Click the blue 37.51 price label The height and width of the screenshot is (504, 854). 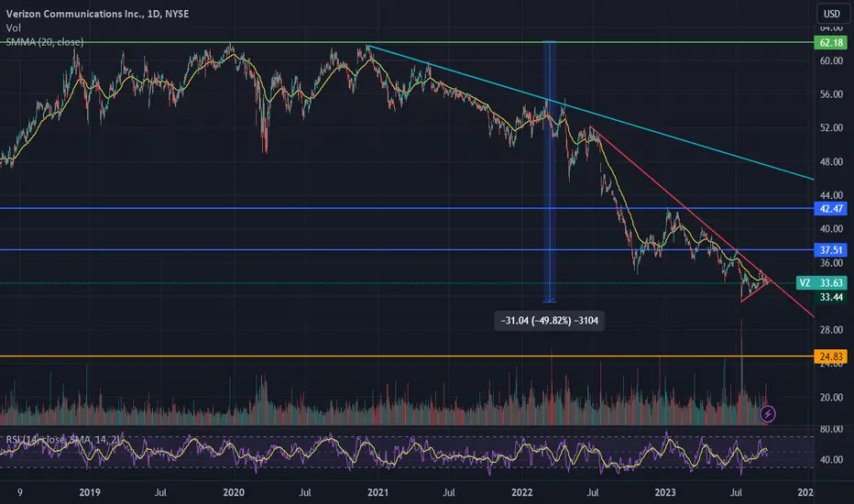tap(830, 250)
